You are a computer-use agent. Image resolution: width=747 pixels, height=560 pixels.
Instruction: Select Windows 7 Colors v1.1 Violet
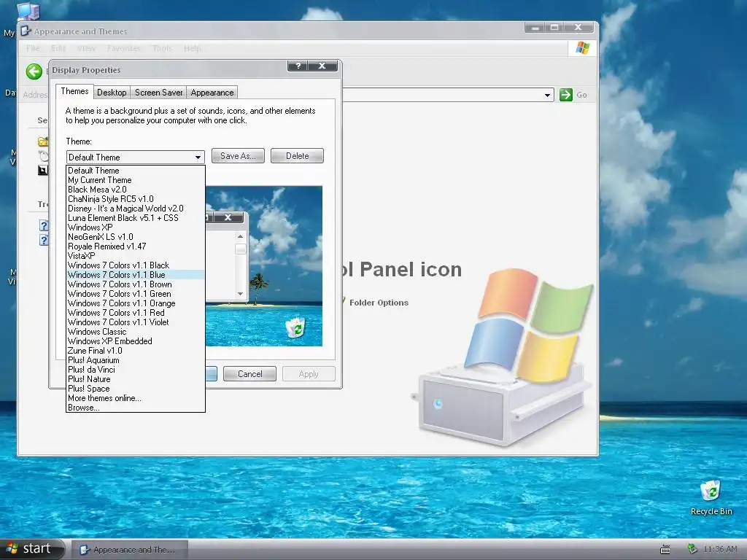135,322
